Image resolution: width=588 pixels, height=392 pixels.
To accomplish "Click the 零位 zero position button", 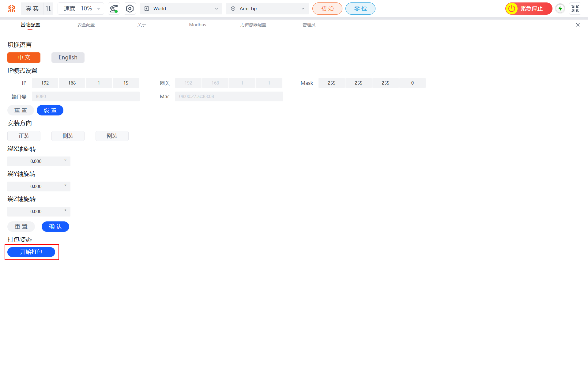I will coord(360,9).
